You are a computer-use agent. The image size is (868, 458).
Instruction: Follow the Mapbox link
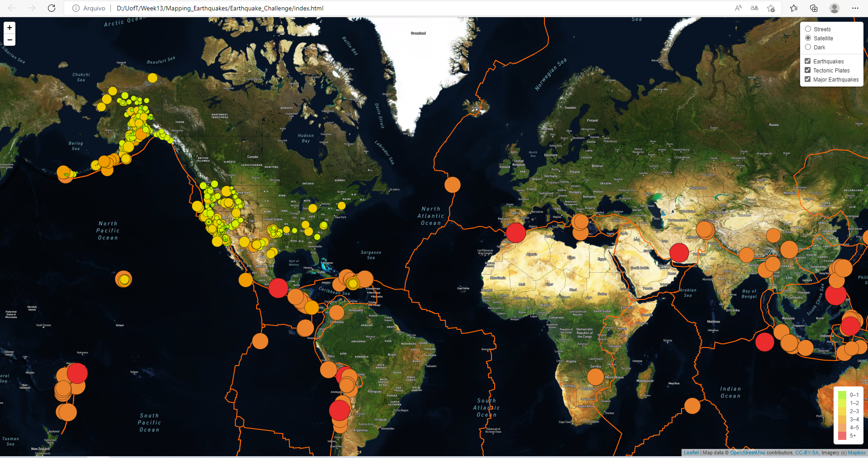[857, 453]
